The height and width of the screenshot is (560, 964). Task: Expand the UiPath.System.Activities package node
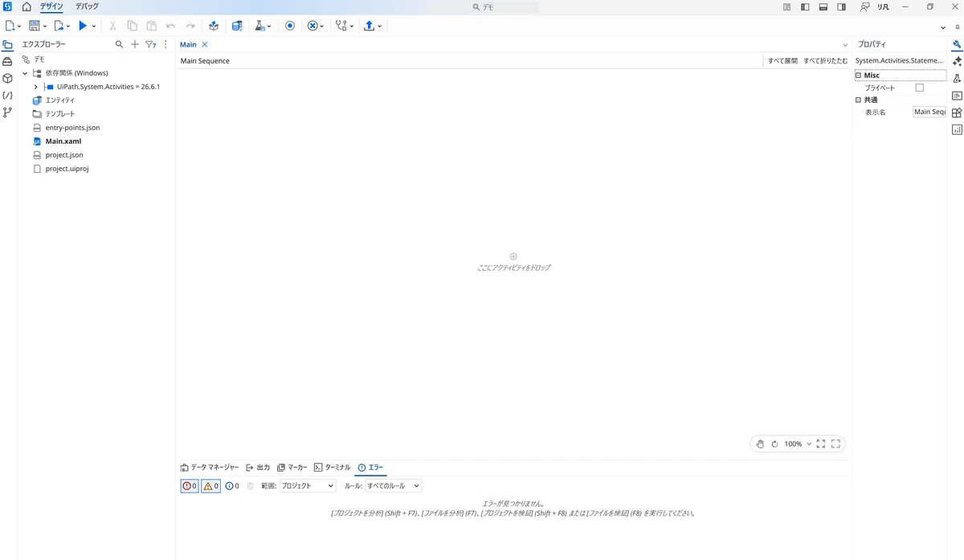tap(36, 87)
